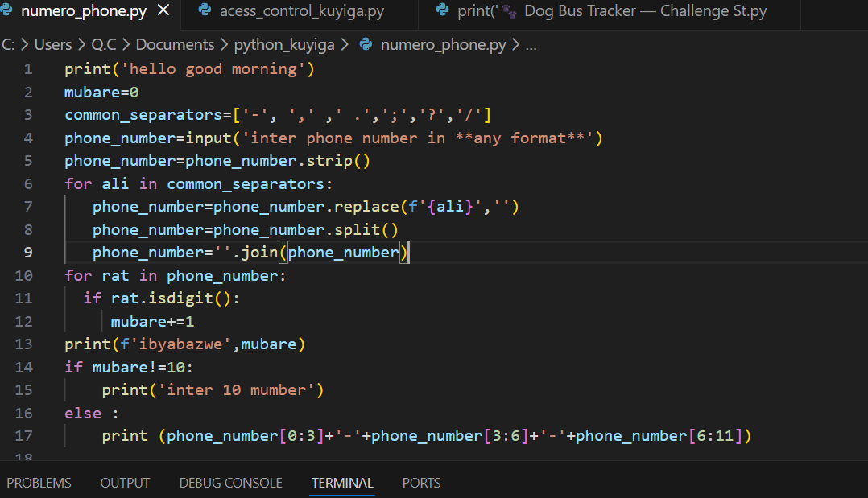Click the text 'hello good morning'
Screen dimensions: 868x498
pos(213,69)
